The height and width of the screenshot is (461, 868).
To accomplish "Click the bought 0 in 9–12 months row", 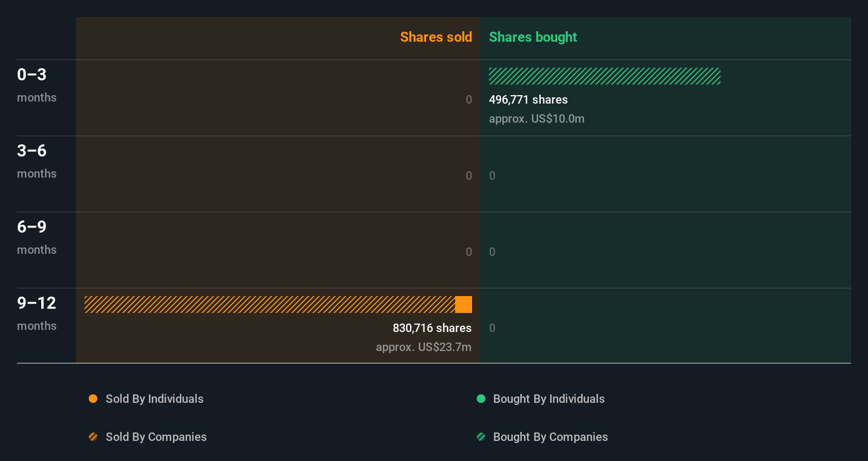I will pyautogui.click(x=492, y=328).
